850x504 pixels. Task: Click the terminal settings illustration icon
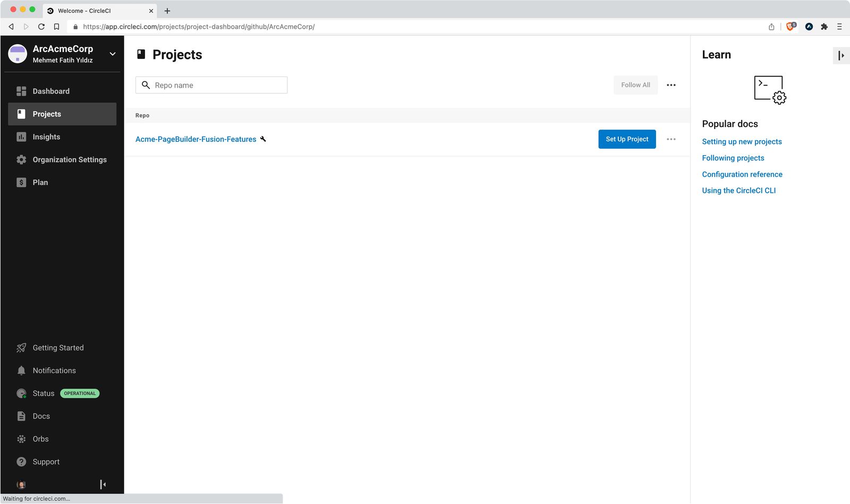point(770,90)
